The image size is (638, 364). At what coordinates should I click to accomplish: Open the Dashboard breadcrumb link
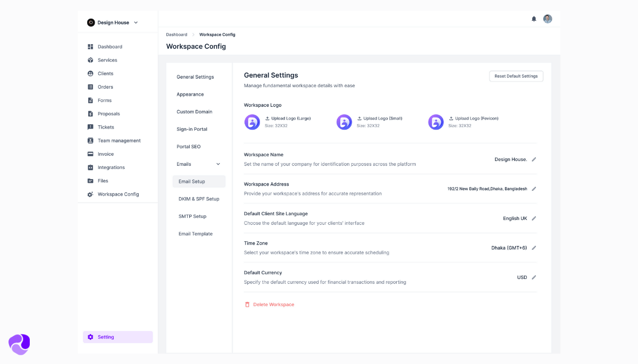pyautogui.click(x=177, y=34)
